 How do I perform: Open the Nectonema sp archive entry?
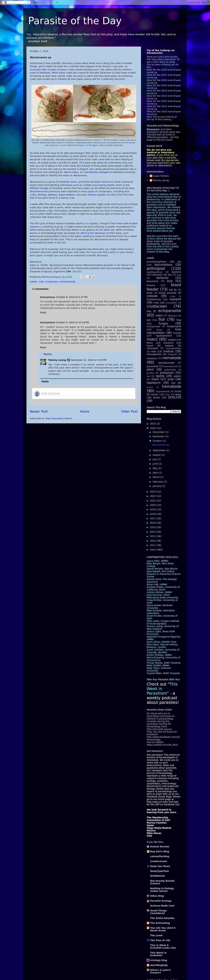[x=160, y=445]
